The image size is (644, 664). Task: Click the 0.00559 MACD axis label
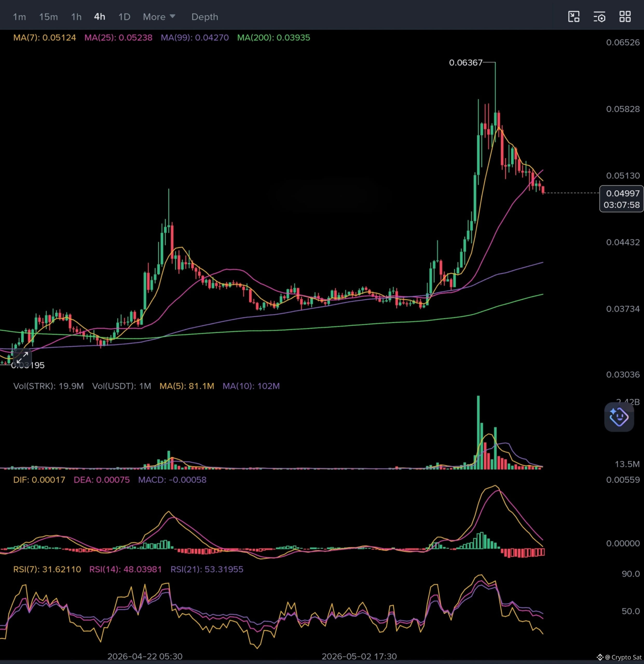click(623, 480)
